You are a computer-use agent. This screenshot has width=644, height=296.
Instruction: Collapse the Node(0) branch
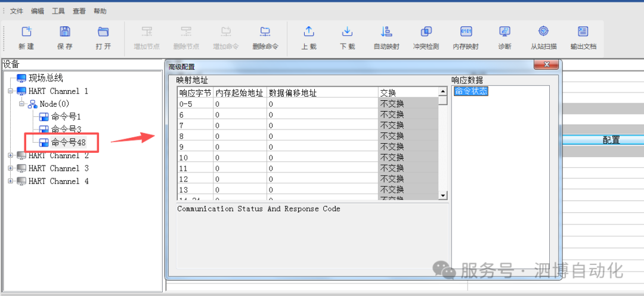pos(22,104)
